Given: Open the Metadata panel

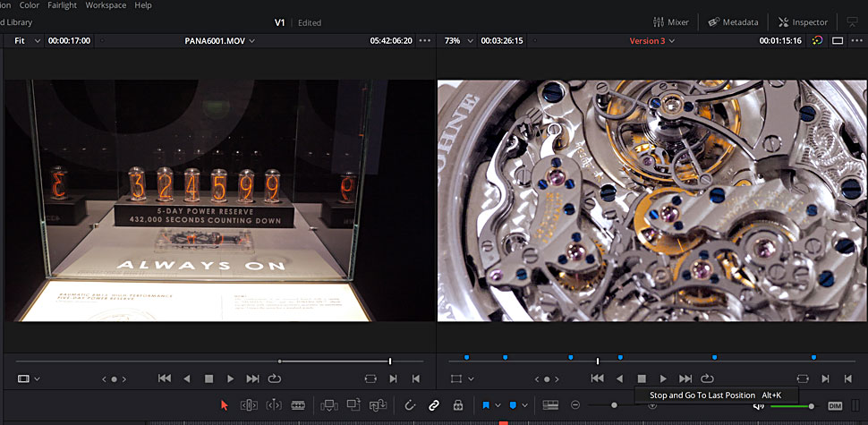Looking at the screenshot, I should (733, 22).
